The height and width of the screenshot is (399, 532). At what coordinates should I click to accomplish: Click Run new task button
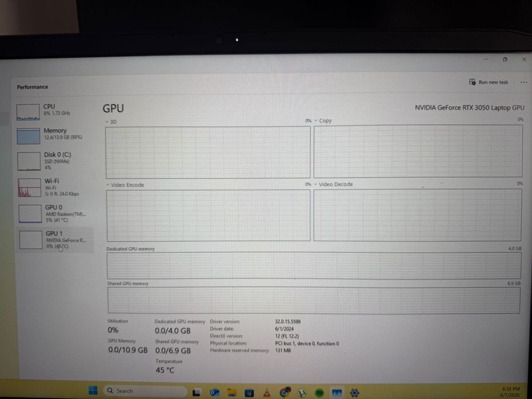click(489, 82)
